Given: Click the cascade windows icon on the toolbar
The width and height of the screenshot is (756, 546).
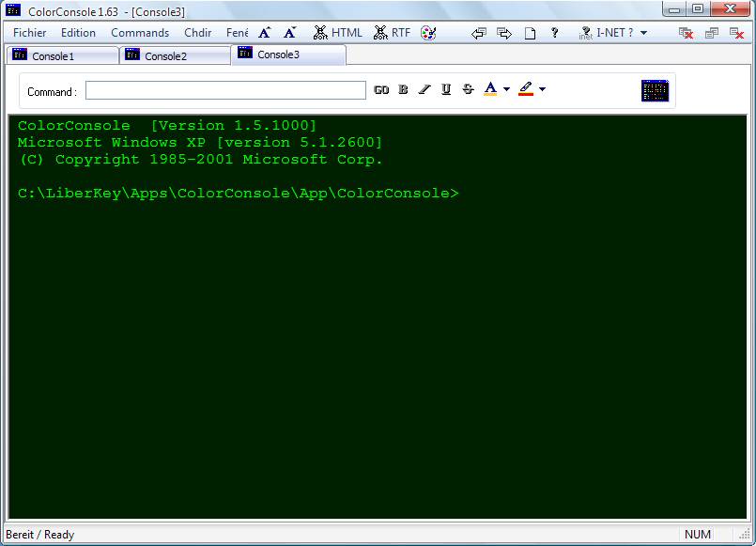Looking at the screenshot, I should click(712, 33).
